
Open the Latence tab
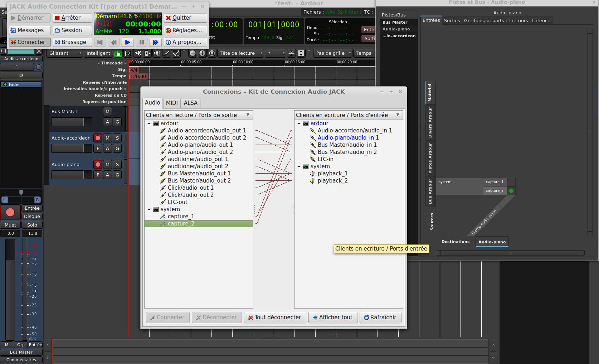(541, 21)
